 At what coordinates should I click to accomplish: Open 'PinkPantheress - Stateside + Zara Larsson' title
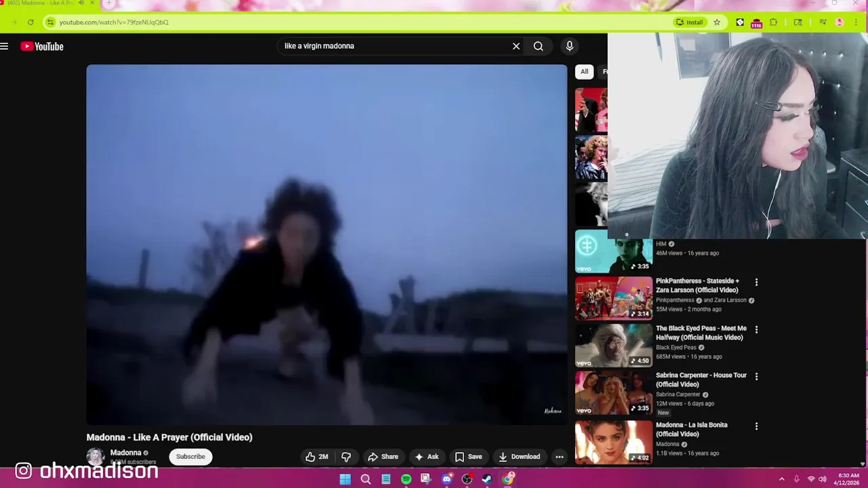(x=698, y=285)
